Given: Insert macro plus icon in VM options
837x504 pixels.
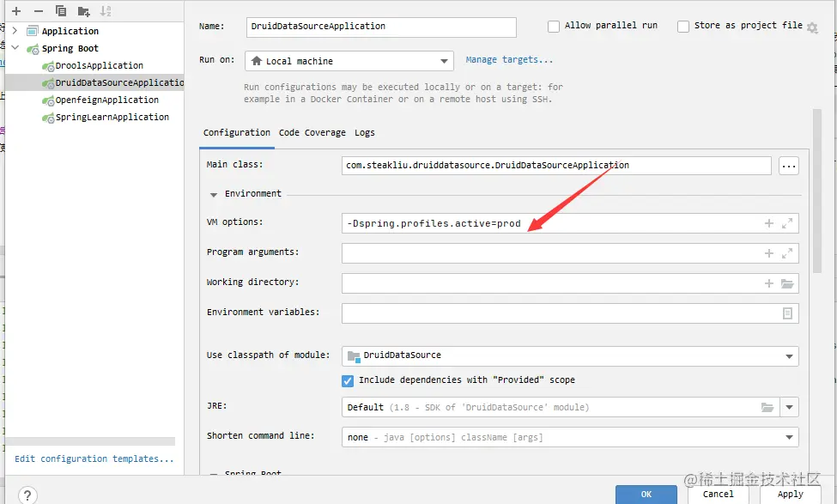Looking at the screenshot, I should (x=768, y=223).
